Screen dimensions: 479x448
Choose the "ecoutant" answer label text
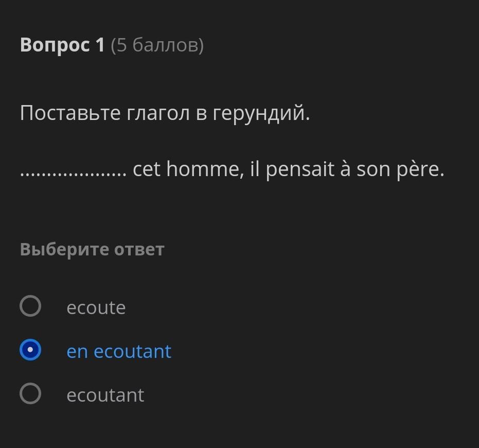tap(105, 395)
